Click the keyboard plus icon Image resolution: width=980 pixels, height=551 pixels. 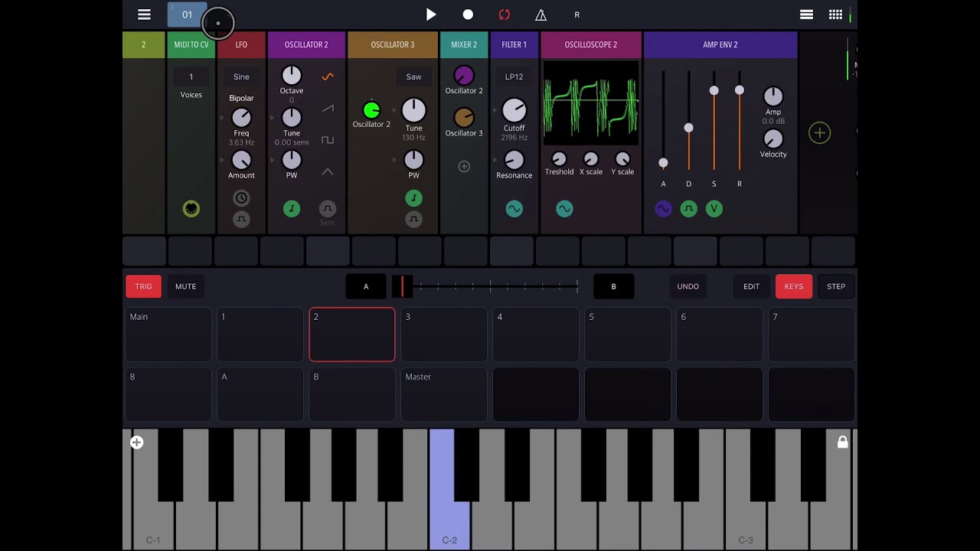pos(136,442)
